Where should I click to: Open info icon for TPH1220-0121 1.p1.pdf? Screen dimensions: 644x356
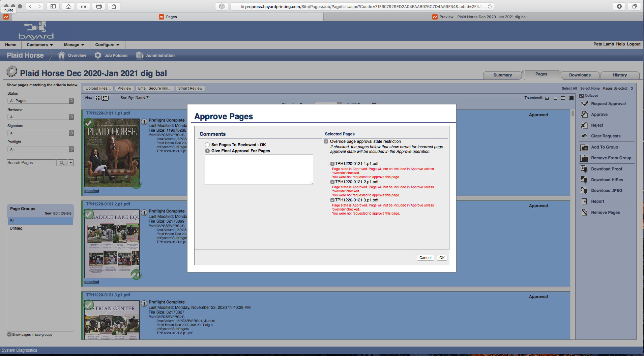(x=144, y=122)
